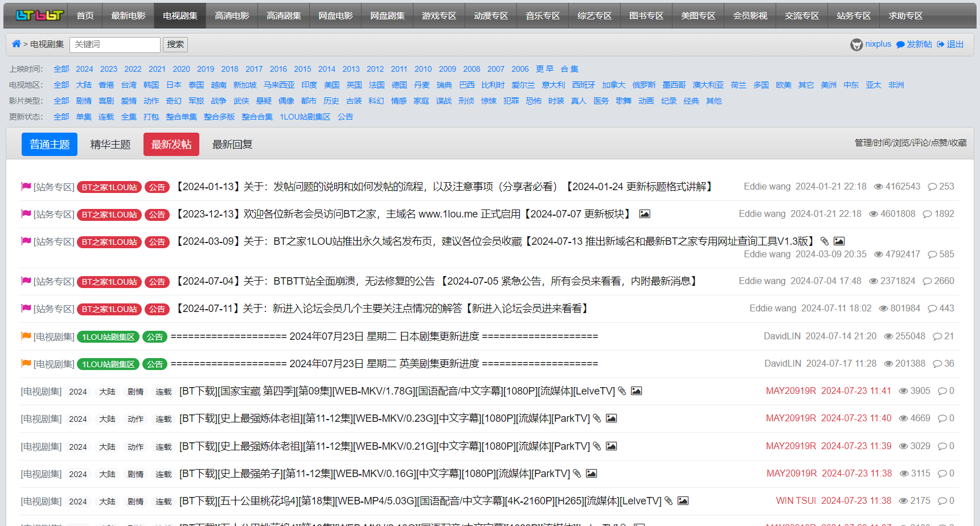Click image icon on 2024-03-09 announcement
This screenshot has width=980, height=526.
pos(839,241)
